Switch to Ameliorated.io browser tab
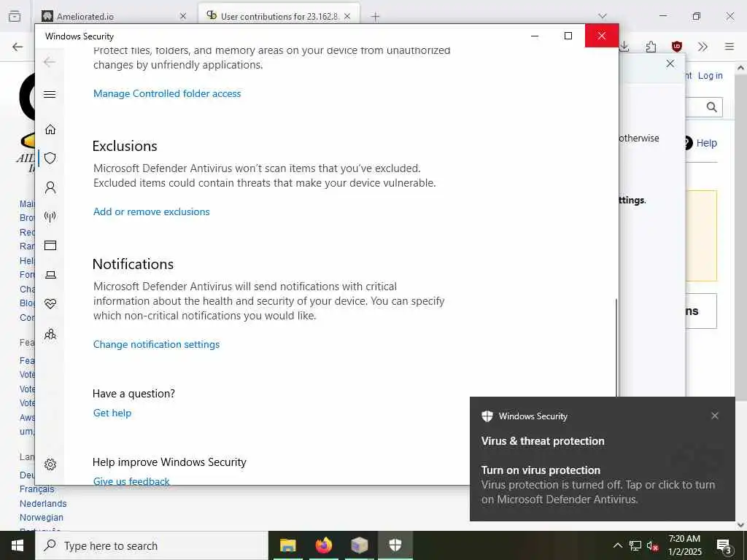This screenshot has width=747, height=560. [115, 16]
